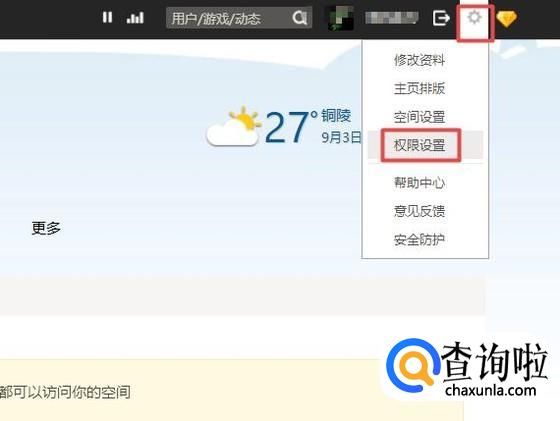Select 权限设置 in the dropdown
The image size is (560, 421).
pyautogui.click(x=420, y=145)
